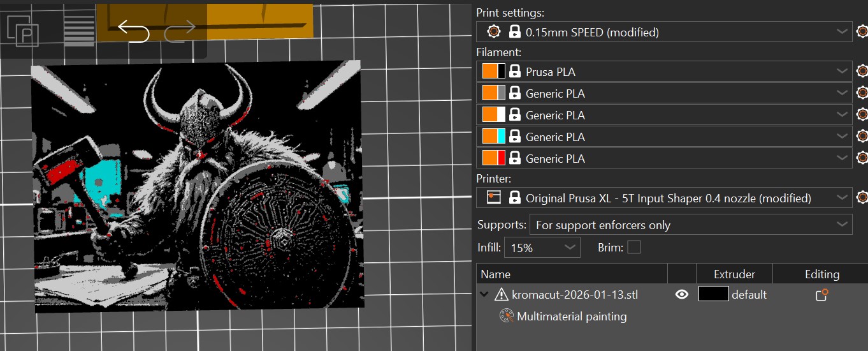
Task: Click the Extruder column header
Action: click(x=734, y=274)
